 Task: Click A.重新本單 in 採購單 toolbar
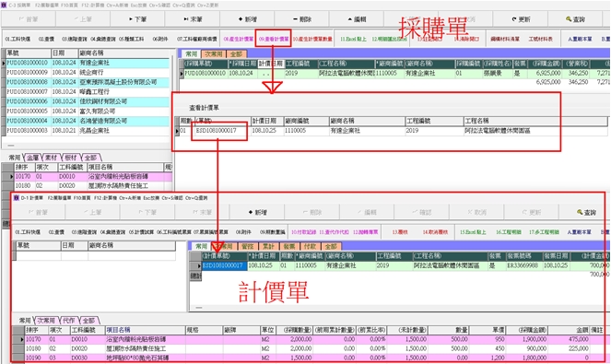[580, 39]
